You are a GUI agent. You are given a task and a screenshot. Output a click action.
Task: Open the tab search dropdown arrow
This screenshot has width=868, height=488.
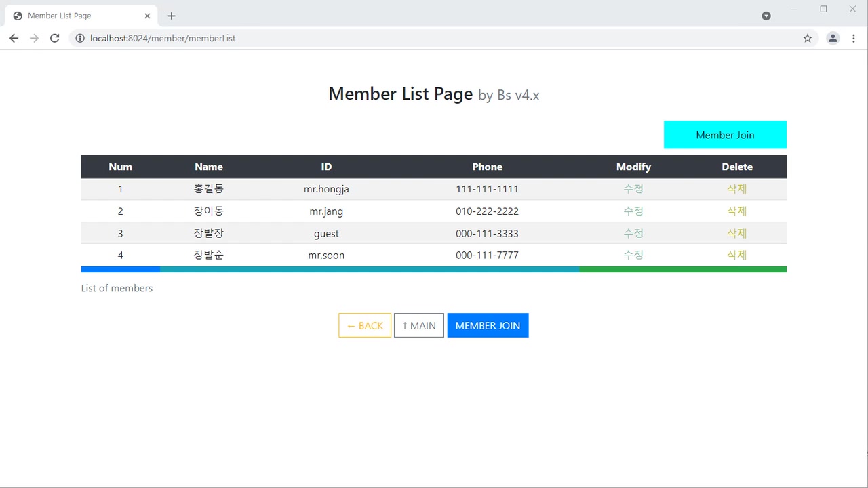(766, 16)
